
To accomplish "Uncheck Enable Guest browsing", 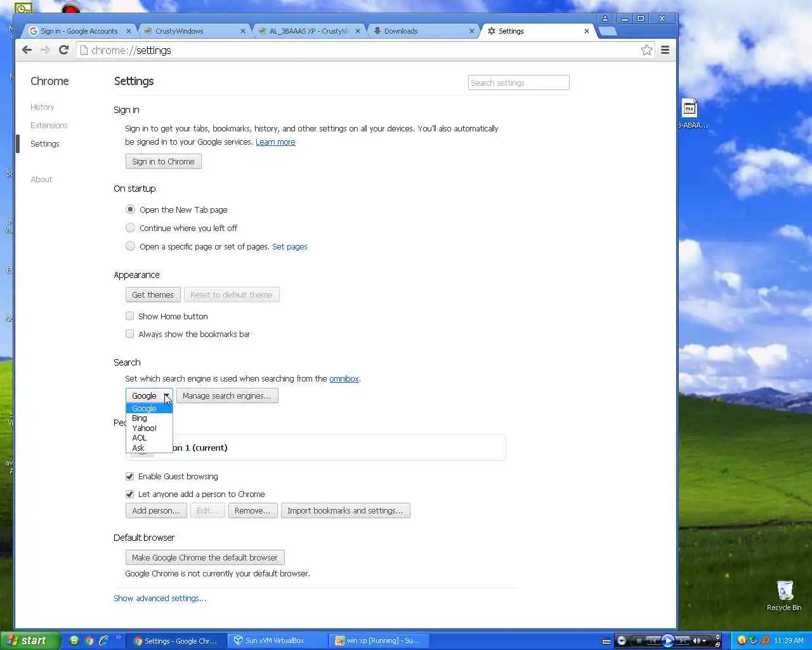I will (129, 476).
